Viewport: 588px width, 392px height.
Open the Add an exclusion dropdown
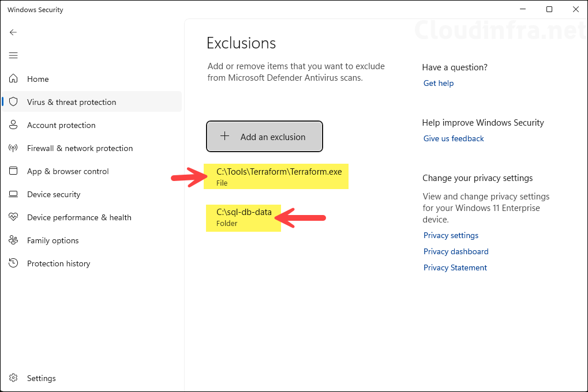pos(264,137)
